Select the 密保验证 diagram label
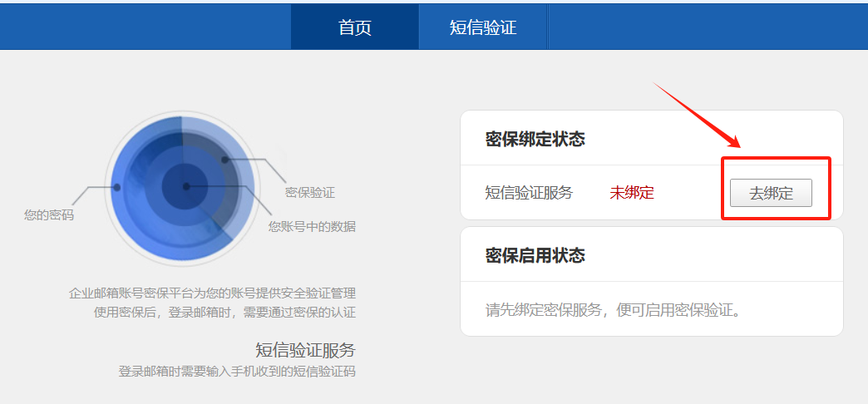This screenshot has width=868, height=404. pos(310,193)
